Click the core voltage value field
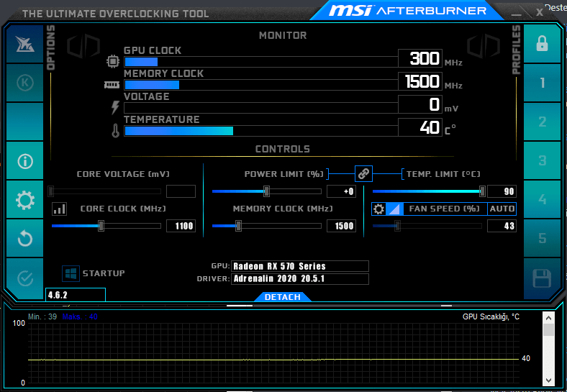Screen dimensions: 567x392 (x=181, y=191)
